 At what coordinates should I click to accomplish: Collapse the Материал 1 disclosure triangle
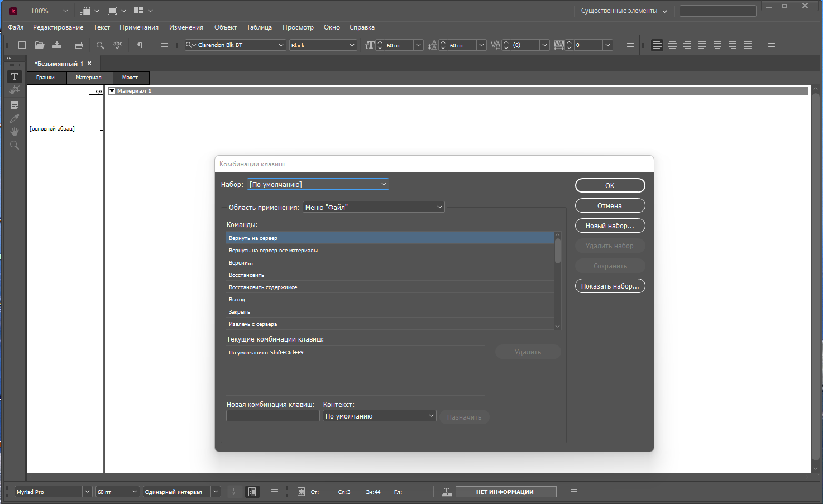click(112, 90)
